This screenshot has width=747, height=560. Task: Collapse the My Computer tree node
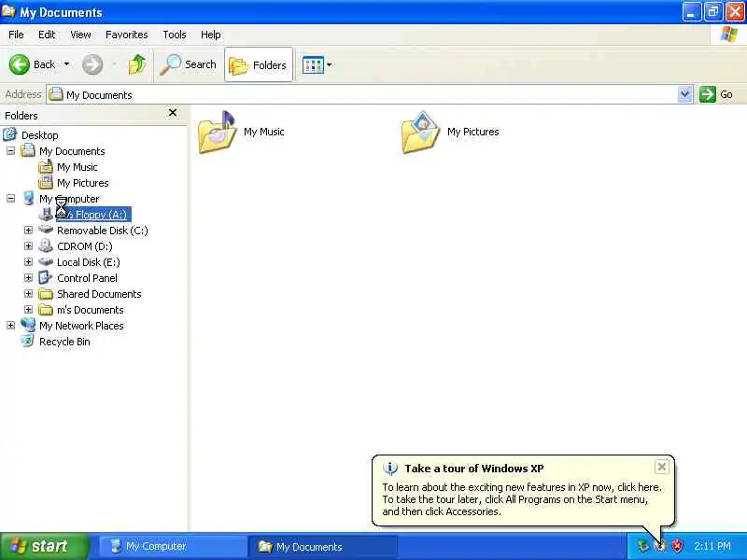point(10,198)
